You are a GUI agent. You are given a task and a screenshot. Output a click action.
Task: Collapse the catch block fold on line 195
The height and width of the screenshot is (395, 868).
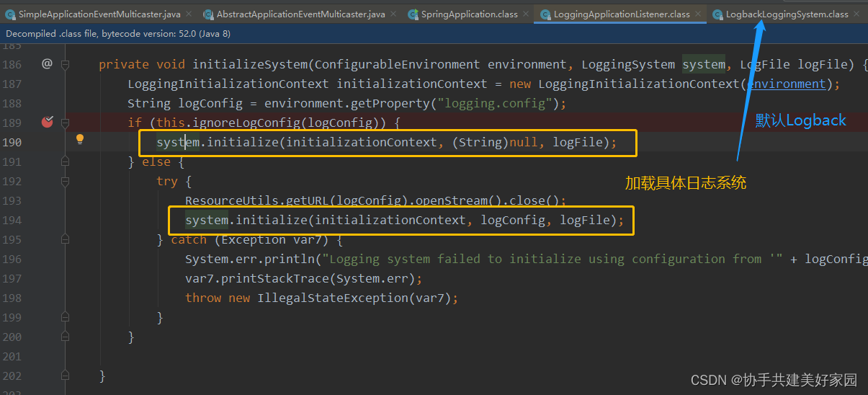tap(65, 239)
